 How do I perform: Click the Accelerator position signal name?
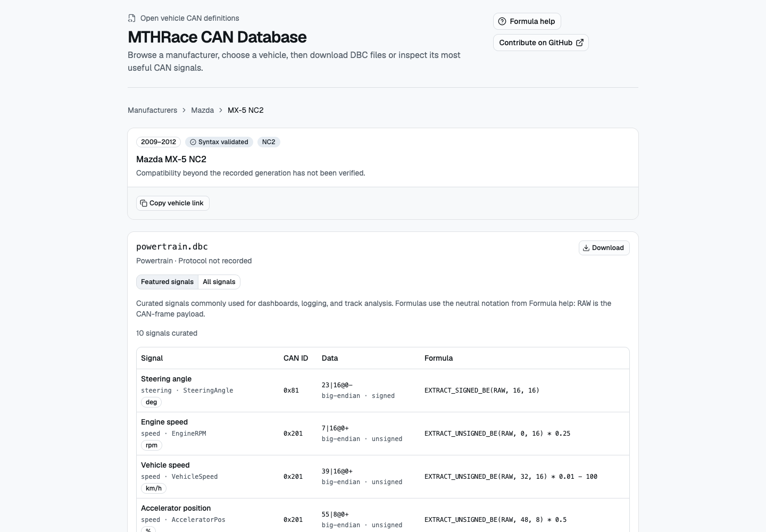coord(176,508)
